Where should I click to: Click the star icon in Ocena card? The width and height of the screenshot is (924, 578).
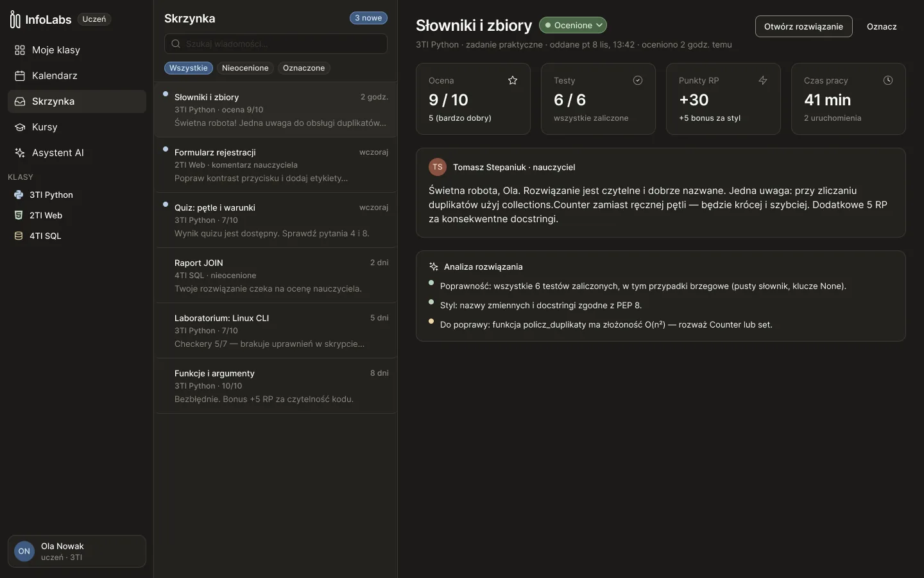coord(513,80)
